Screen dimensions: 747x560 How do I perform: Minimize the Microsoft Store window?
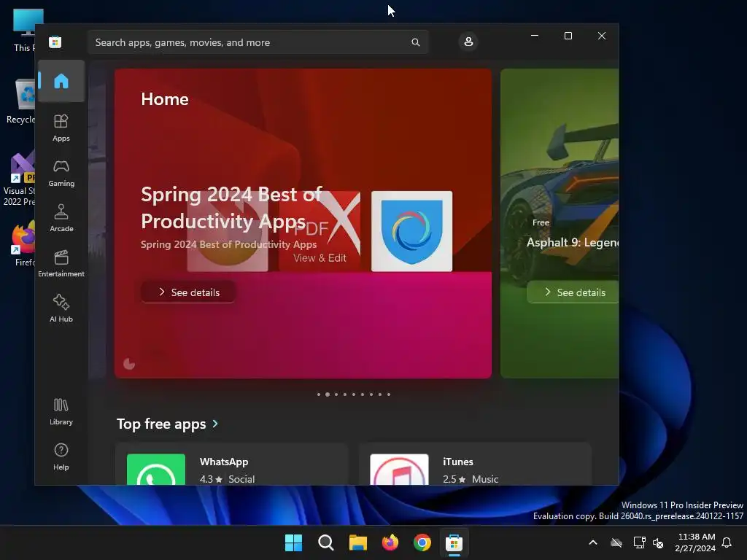pos(535,36)
